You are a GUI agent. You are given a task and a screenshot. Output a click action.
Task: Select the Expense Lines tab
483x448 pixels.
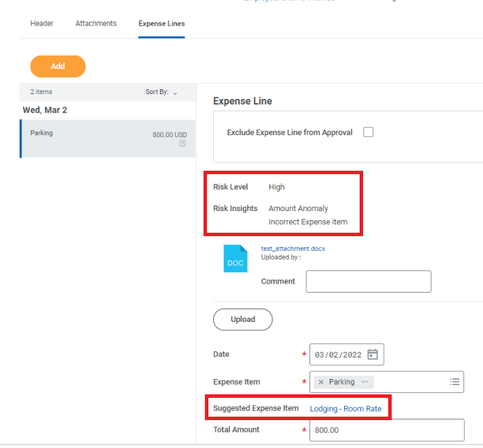click(162, 24)
